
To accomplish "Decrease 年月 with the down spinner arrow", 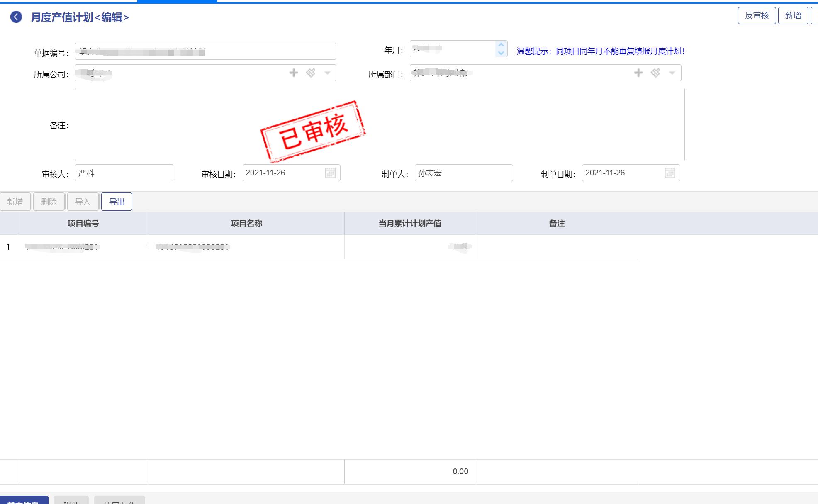I will point(501,53).
